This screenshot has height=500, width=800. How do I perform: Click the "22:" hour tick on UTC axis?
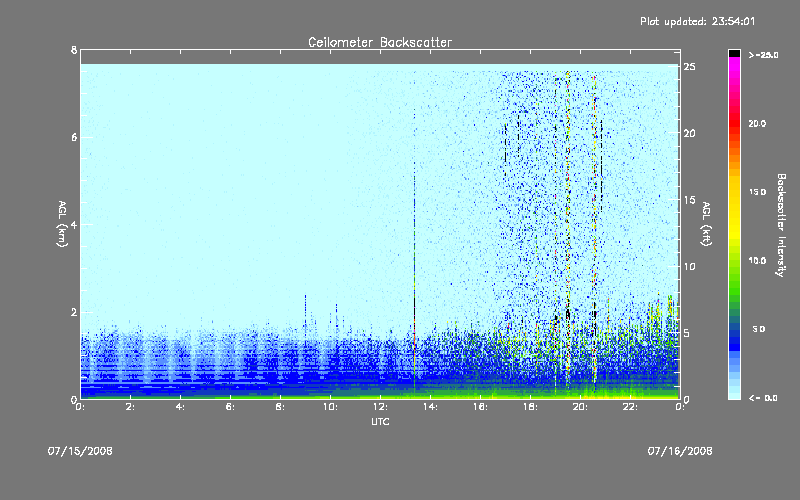(x=630, y=407)
